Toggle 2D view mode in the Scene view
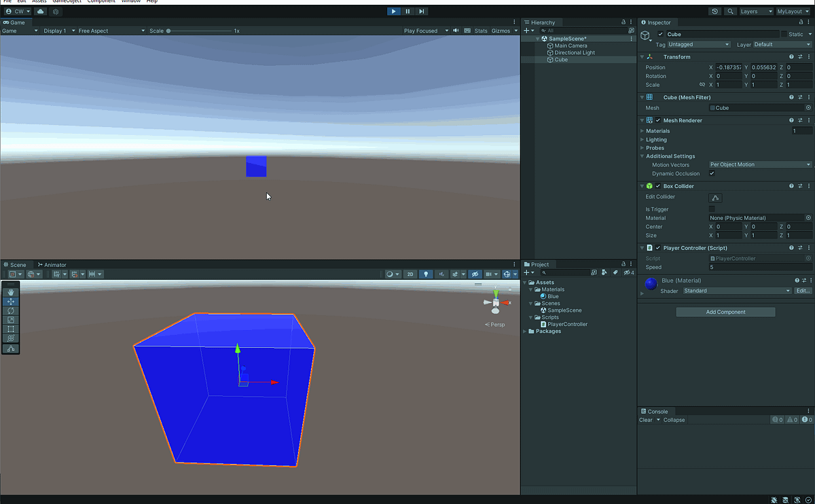This screenshot has height=504, width=815. [x=410, y=274]
